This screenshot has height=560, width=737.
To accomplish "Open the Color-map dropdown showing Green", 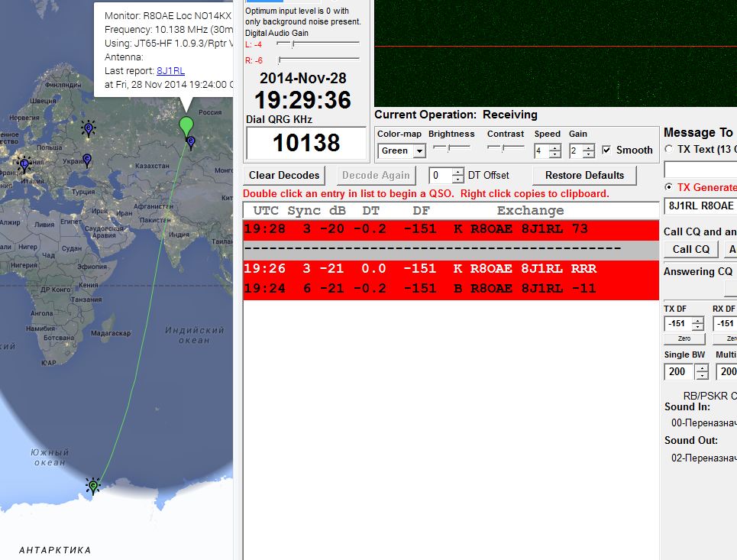I will (x=419, y=151).
